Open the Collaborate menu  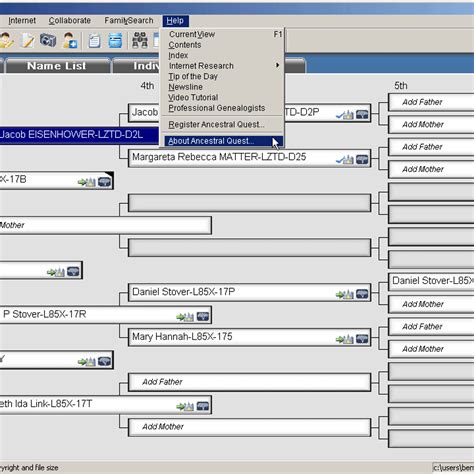(70, 21)
